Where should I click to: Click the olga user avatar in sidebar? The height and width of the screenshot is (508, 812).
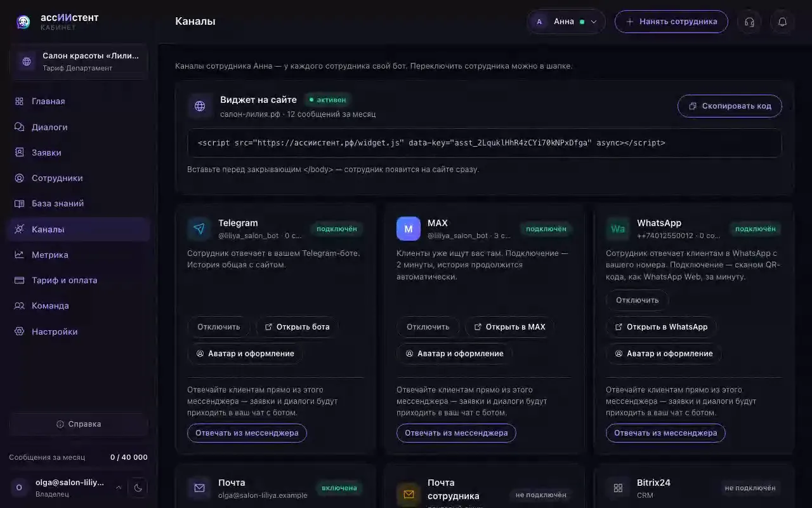pyautogui.click(x=19, y=488)
